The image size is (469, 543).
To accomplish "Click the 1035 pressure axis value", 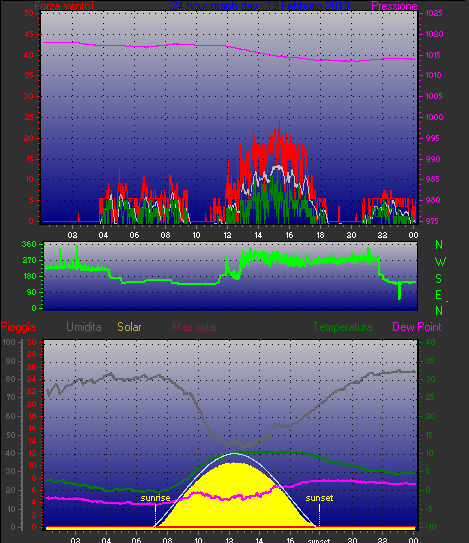I will tap(434, 14).
